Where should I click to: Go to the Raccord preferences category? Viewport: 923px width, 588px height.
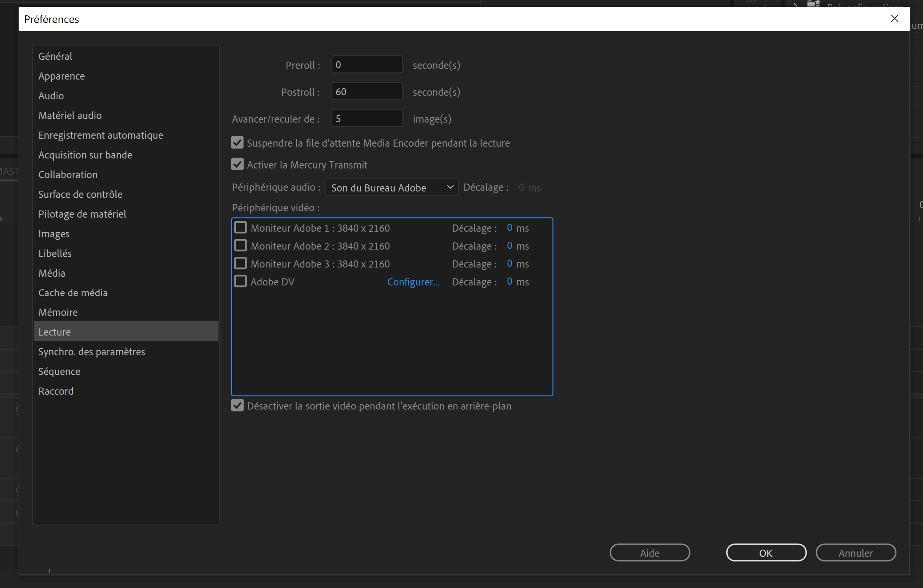(56, 392)
